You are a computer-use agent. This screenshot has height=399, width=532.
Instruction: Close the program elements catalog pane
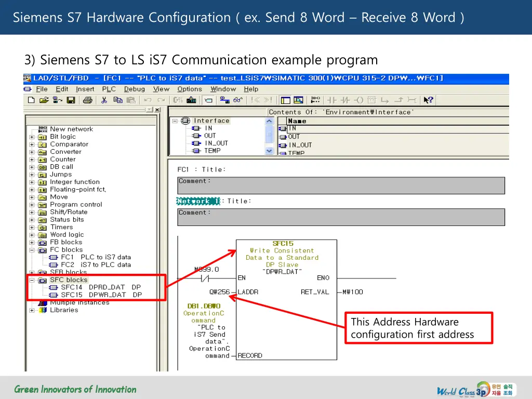[157, 110]
